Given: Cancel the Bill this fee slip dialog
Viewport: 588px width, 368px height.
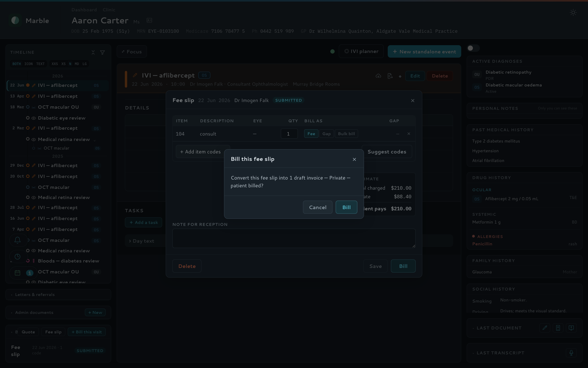Looking at the screenshot, I should (318, 207).
